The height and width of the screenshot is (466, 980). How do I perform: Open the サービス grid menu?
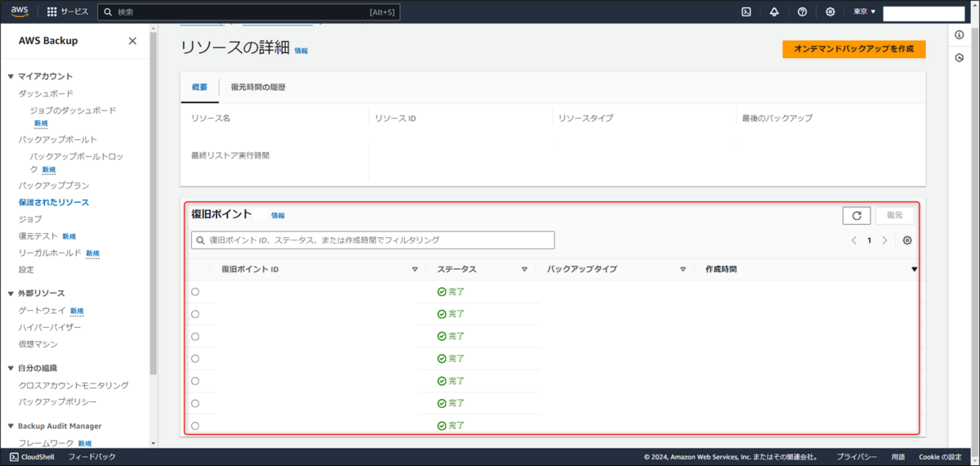click(68, 12)
